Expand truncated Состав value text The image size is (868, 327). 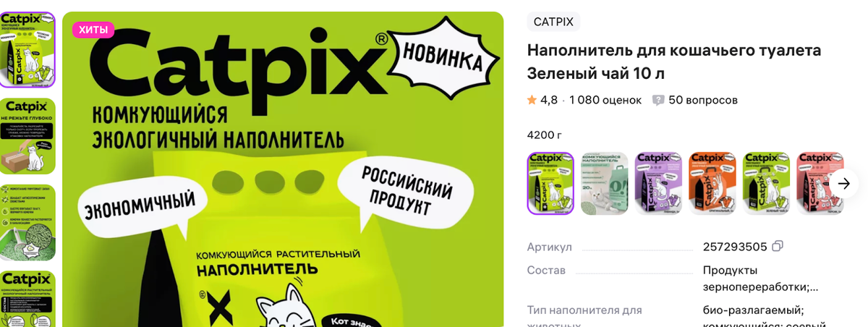click(x=761, y=279)
